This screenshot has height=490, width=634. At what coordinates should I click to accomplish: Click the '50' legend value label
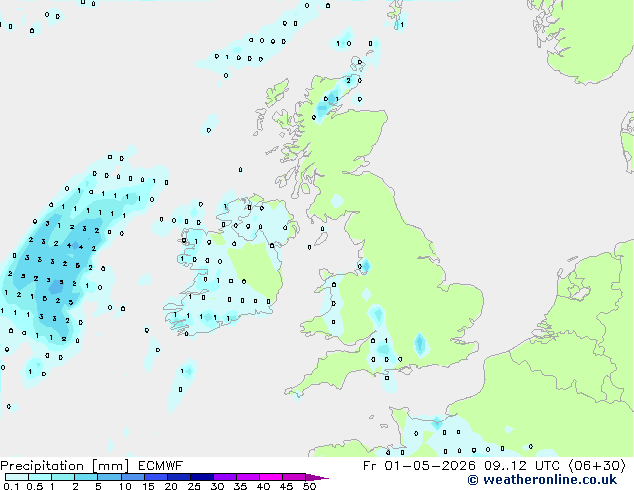click(309, 486)
